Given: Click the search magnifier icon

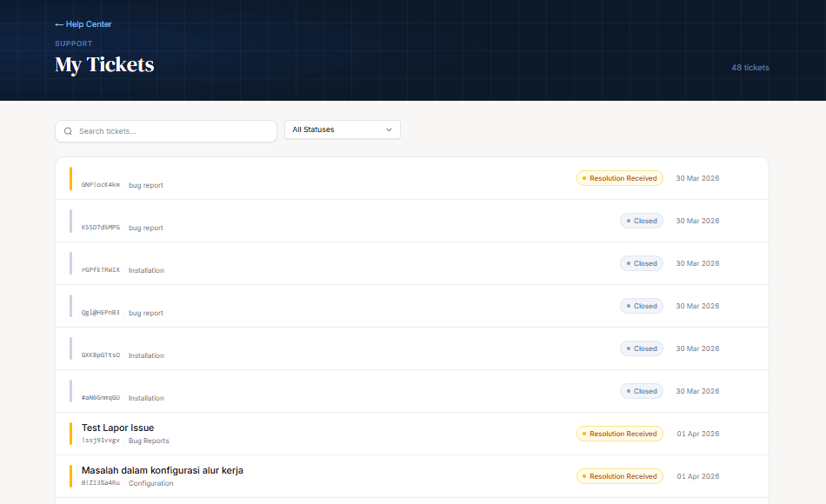Looking at the screenshot, I should tap(68, 131).
